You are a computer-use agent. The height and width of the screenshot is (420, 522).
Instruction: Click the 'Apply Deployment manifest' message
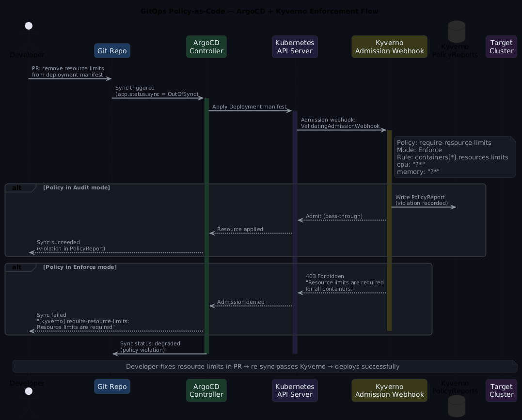(x=249, y=107)
